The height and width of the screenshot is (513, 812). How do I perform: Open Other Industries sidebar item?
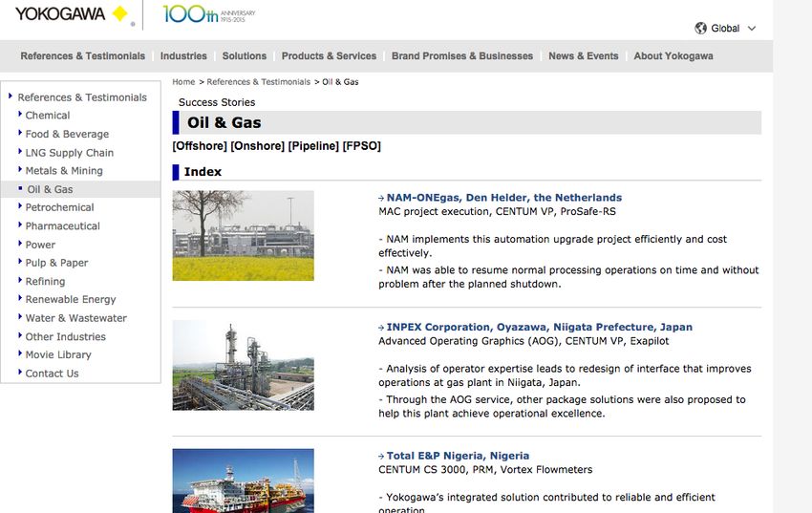[x=66, y=337]
